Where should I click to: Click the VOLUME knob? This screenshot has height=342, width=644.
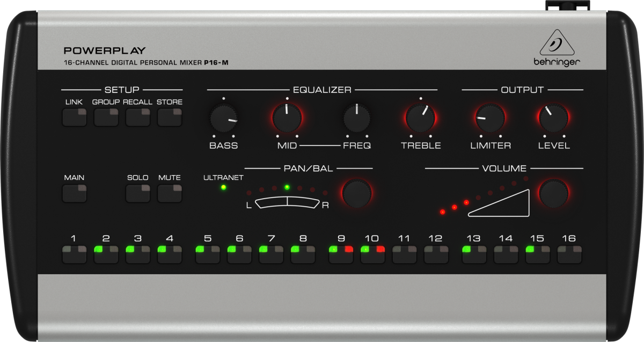(x=554, y=193)
